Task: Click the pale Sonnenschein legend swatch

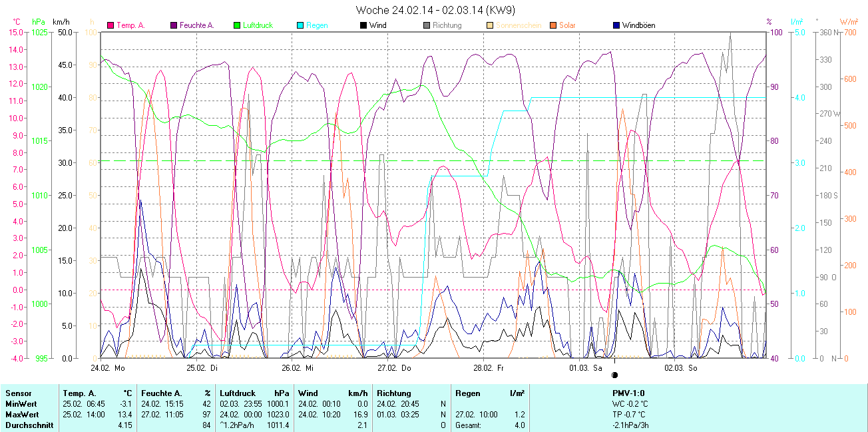Action: coord(490,26)
